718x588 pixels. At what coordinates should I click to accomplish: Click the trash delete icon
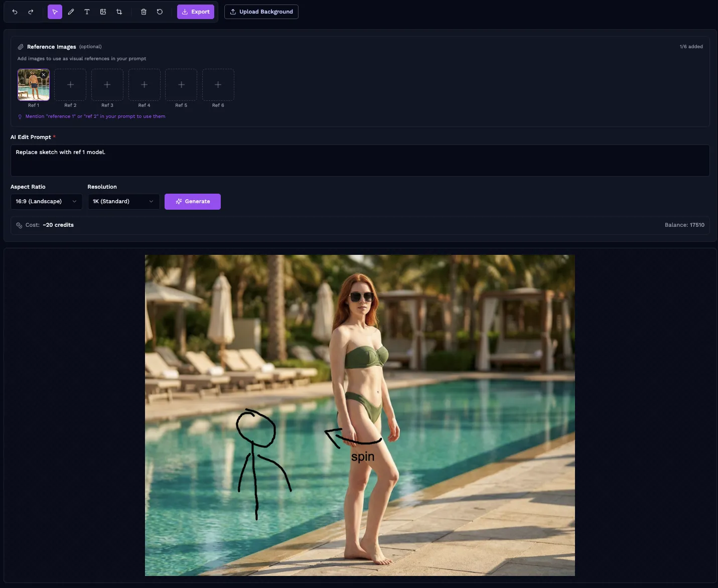click(143, 12)
